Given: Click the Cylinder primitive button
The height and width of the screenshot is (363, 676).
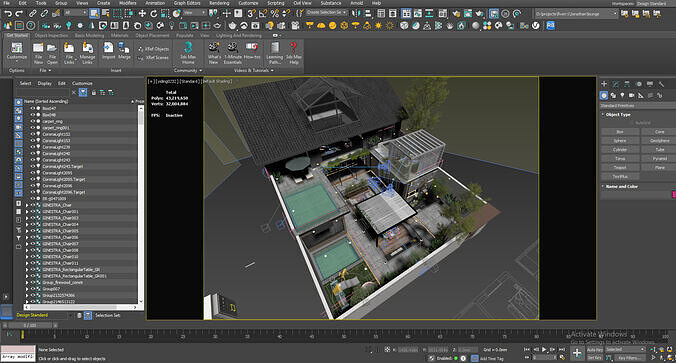Looking at the screenshot, I should (620, 150).
